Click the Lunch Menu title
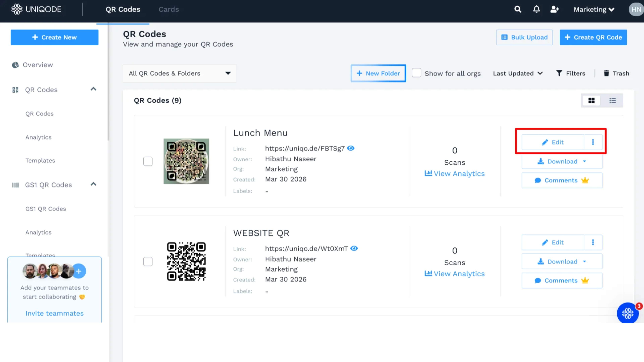 click(x=260, y=133)
